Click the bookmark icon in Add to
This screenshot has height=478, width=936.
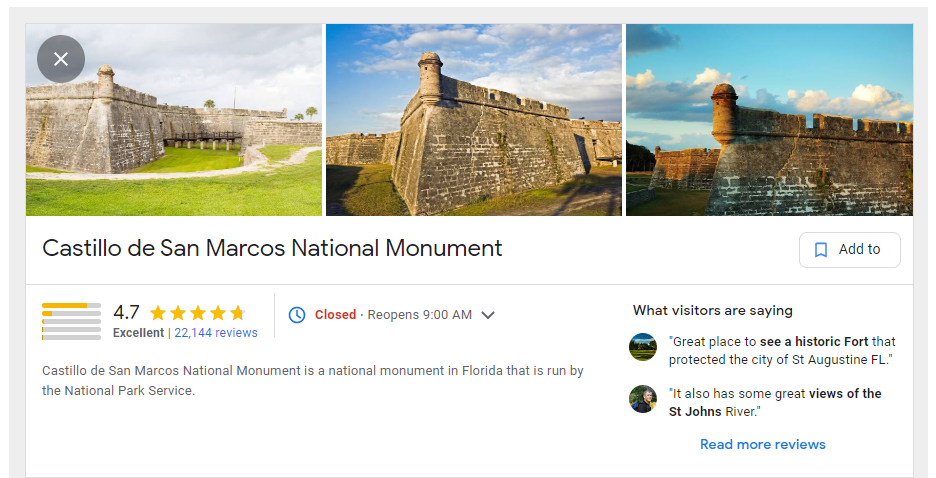click(821, 249)
